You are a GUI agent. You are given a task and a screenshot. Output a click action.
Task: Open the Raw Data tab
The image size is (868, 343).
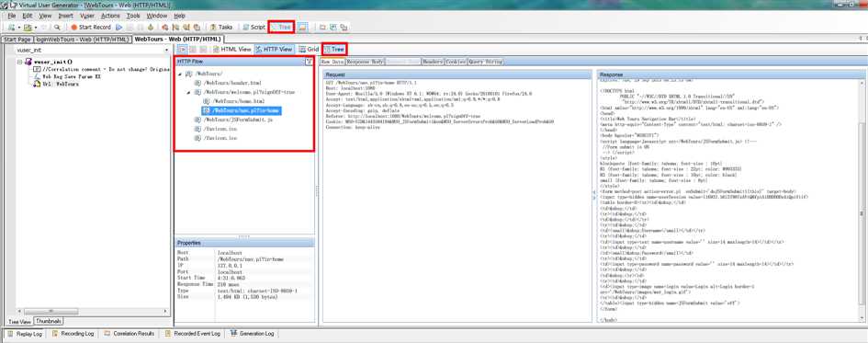click(333, 62)
